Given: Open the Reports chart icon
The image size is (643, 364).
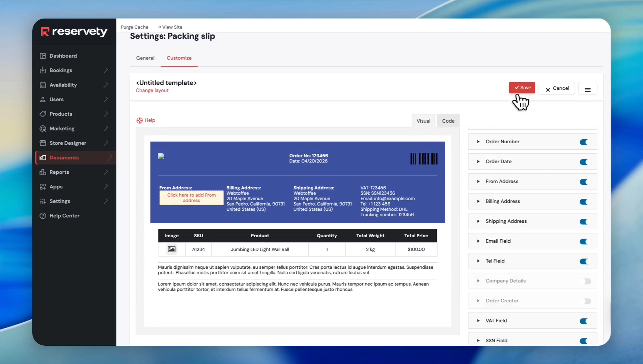Looking at the screenshot, I should (x=43, y=172).
